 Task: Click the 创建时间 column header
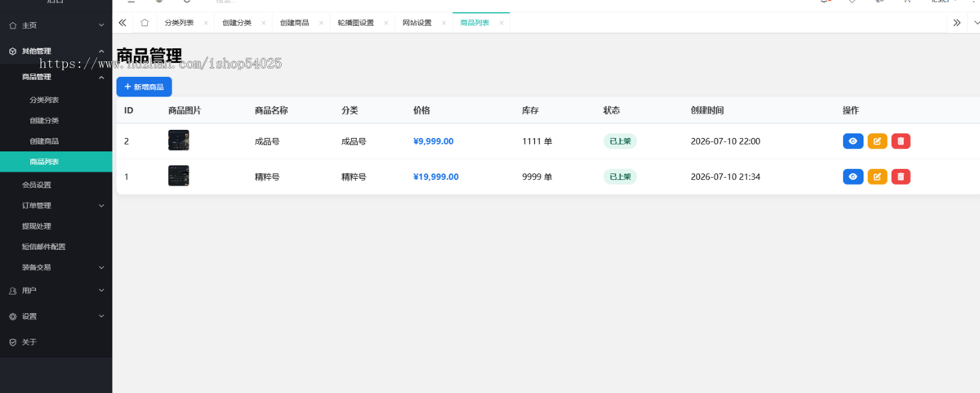pyautogui.click(x=707, y=110)
